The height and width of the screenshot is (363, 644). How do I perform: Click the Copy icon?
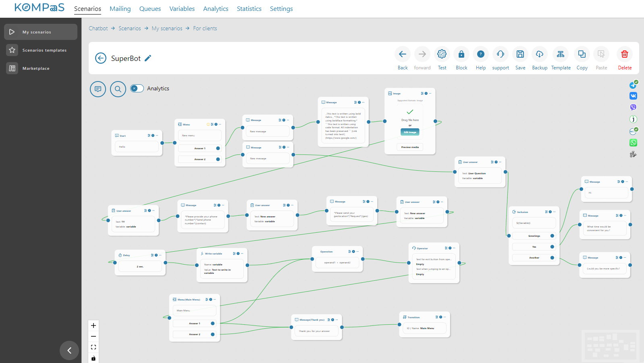pos(582,54)
